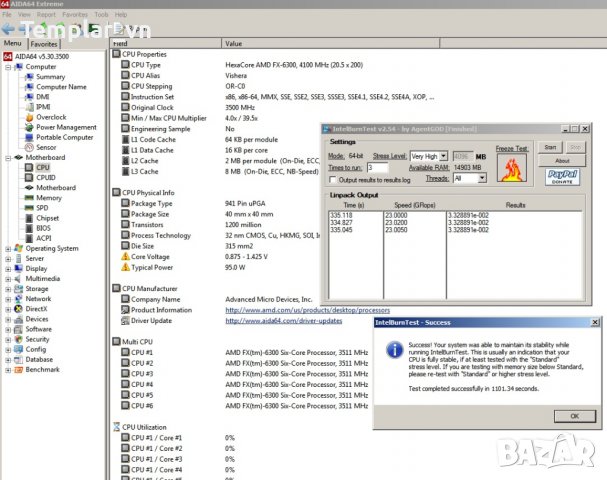Expand the Storage tree node
The width and height of the screenshot is (607, 480).
8,289
